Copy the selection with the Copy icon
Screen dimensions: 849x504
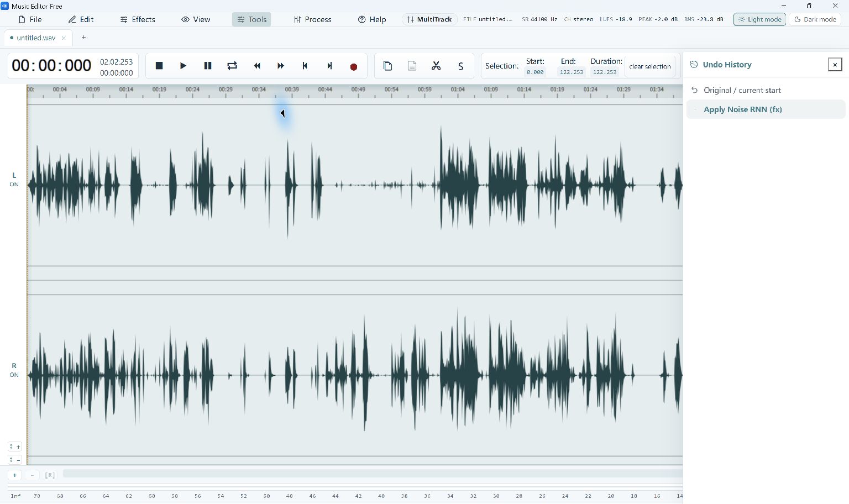(387, 66)
